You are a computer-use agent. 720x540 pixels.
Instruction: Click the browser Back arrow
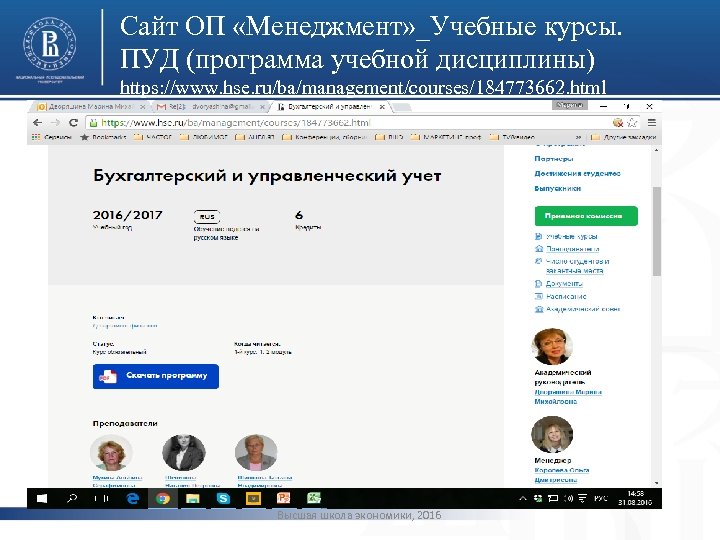38,123
